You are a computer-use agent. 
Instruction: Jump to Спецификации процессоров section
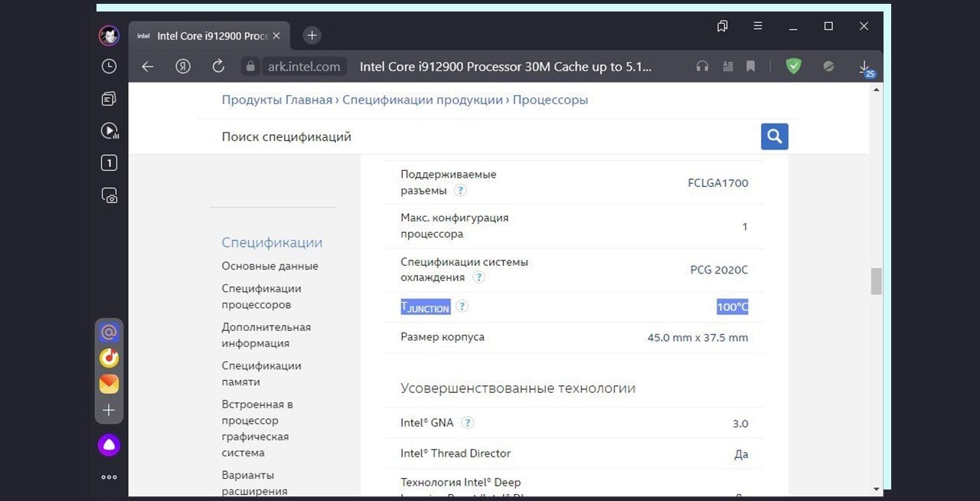[x=262, y=296]
